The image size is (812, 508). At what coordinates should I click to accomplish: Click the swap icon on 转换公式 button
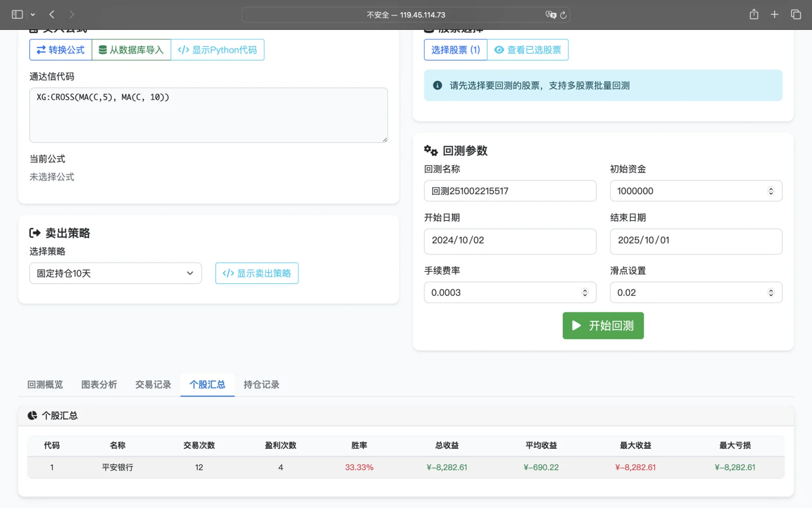pyautogui.click(x=41, y=50)
